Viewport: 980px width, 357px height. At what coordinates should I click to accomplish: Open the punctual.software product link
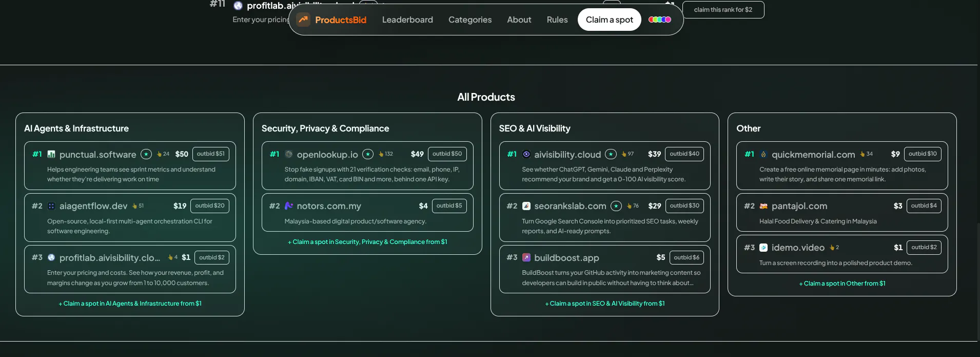click(x=98, y=155)
